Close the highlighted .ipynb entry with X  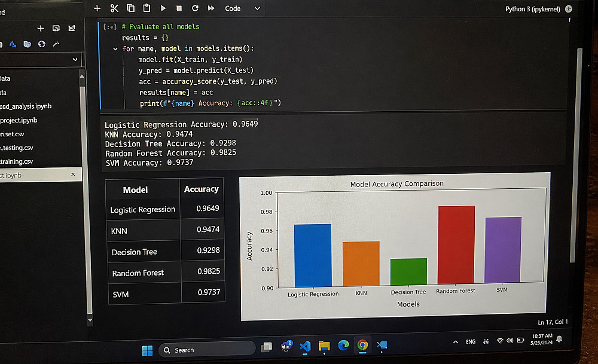tap(73, 175)
